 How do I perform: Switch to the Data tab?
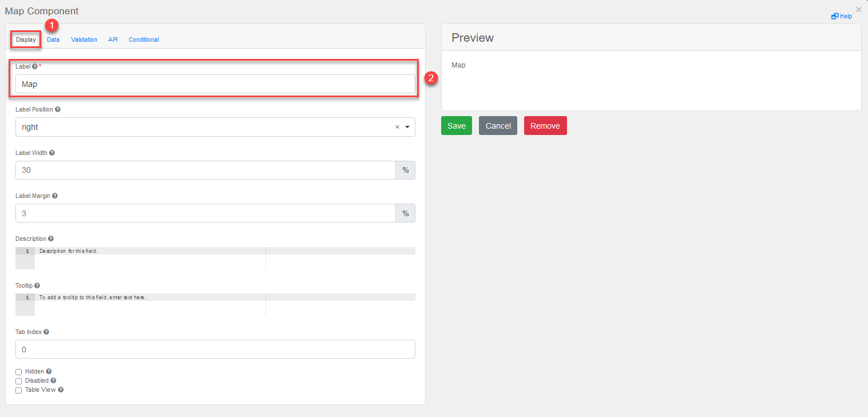53,39
